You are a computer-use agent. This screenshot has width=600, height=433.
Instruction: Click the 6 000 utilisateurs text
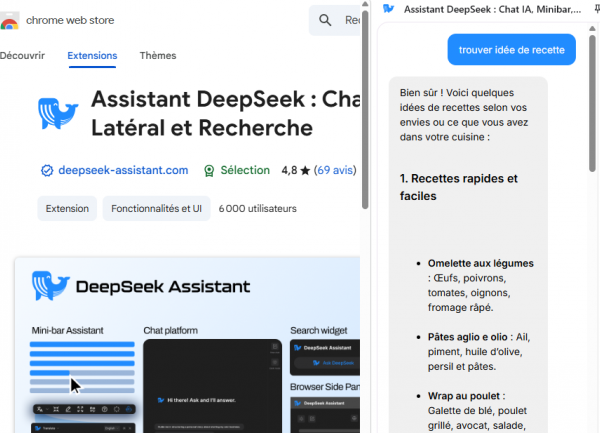(258, 208)
